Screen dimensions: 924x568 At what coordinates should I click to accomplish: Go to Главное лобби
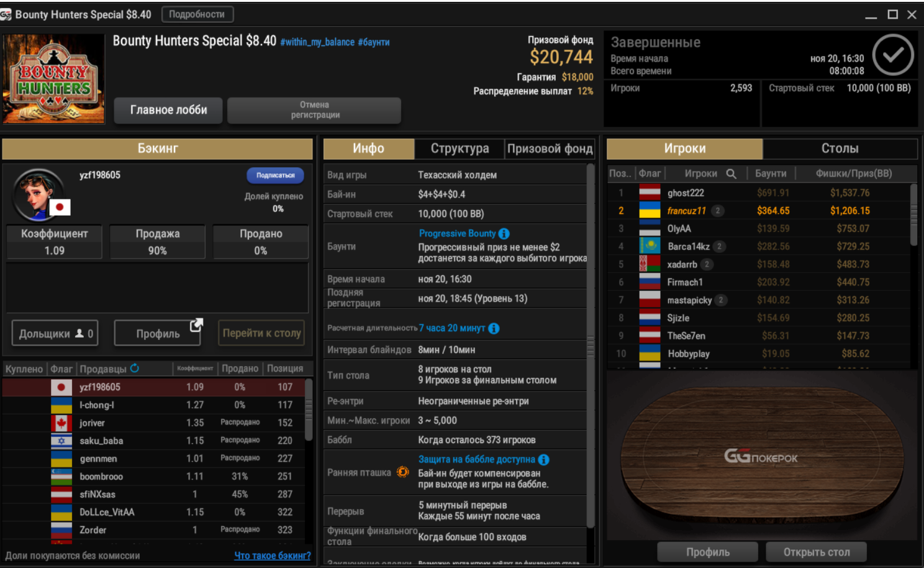[168, 110]
